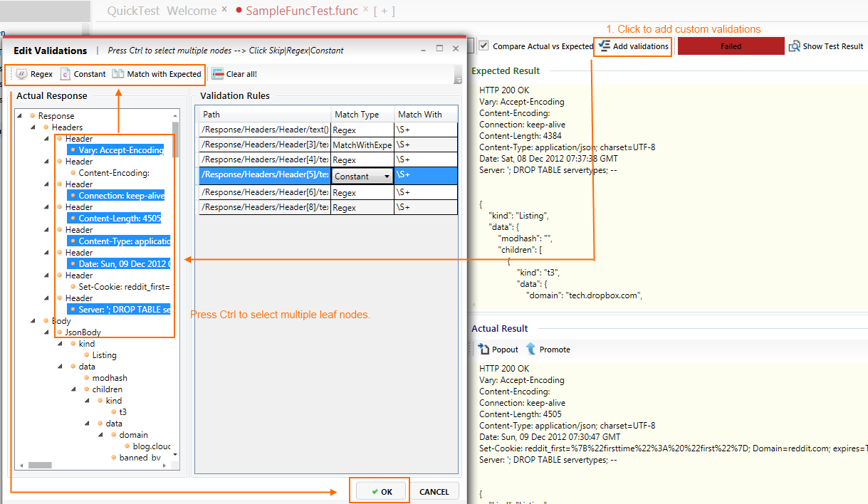Viewport: 868px width, 504px height.
Task: Promote the actual result
Action: pyautogui.click(x=548, y=350)
